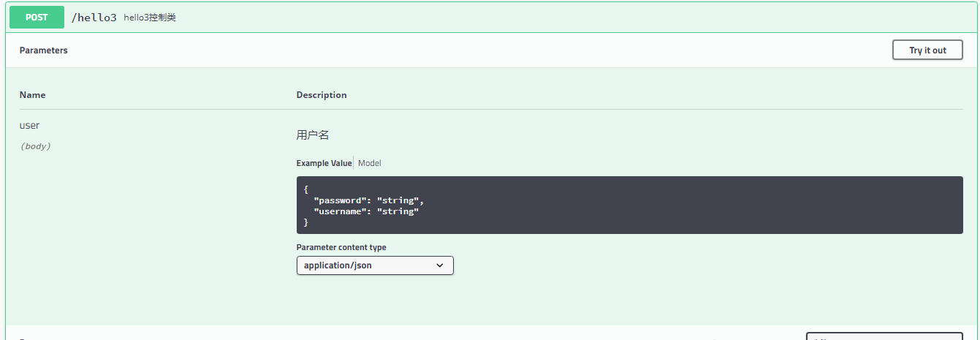
Task: Click the Name column header
Action: click(32, 95)
